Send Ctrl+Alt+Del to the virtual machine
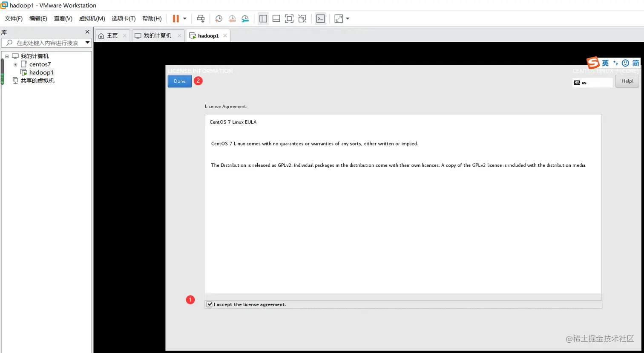This screenshot has height=353, width=644. (201, 19)
